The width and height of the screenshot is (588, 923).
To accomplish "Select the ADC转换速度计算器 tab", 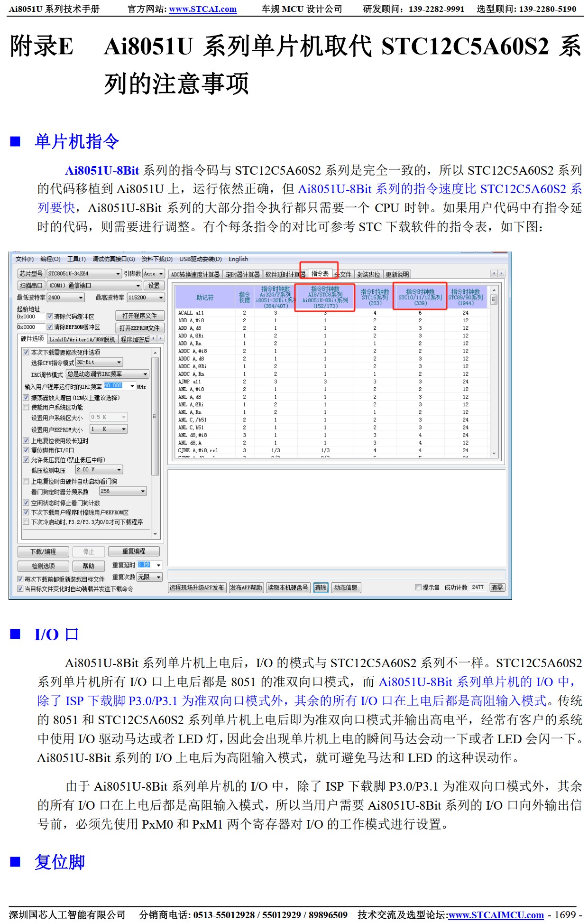I will coord(195,275).
